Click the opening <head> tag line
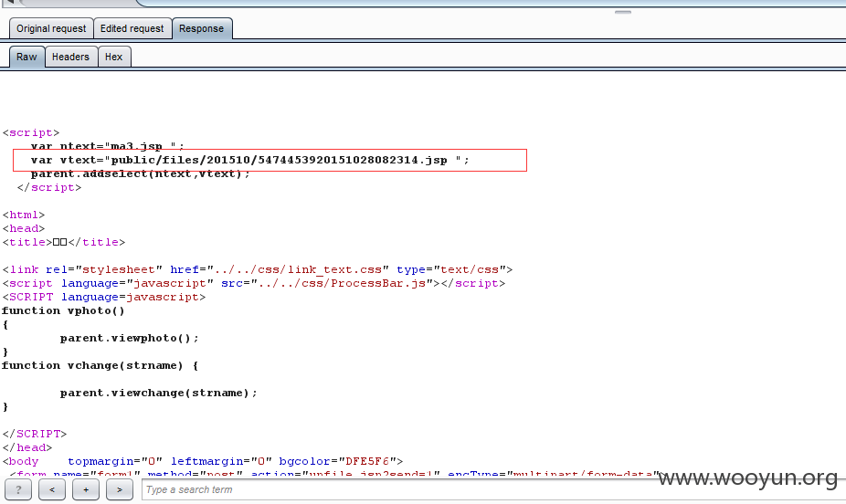 [24, 228]
